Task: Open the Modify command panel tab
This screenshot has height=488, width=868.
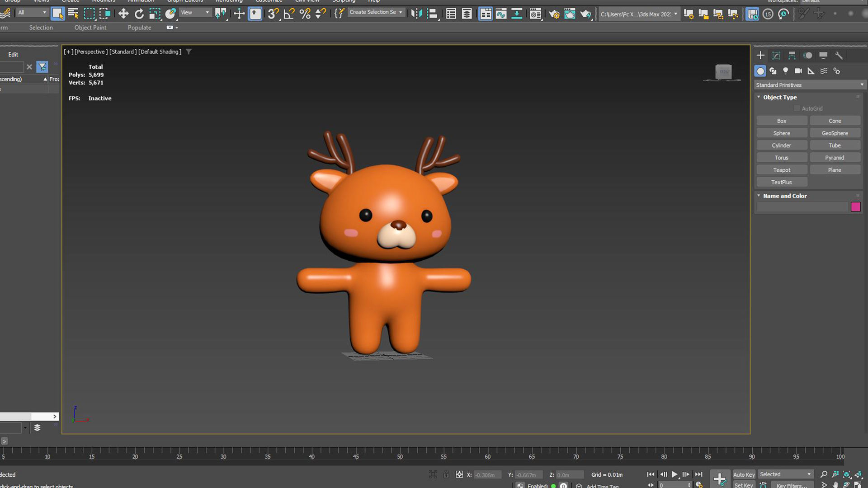Action: click(x=776, y=56)
